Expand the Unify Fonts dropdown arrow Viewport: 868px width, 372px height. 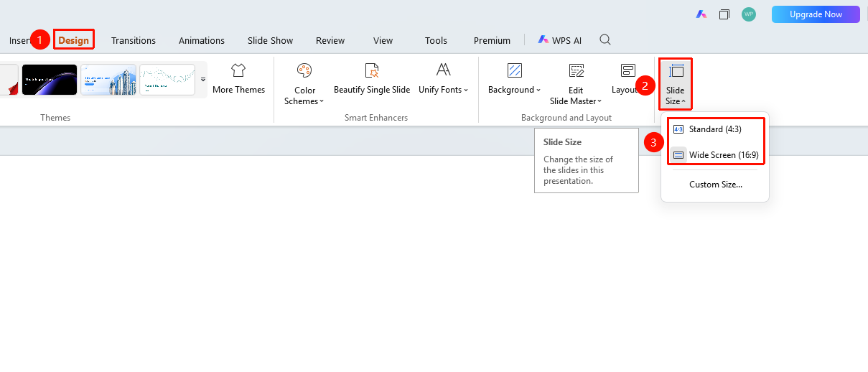[466, 90]
